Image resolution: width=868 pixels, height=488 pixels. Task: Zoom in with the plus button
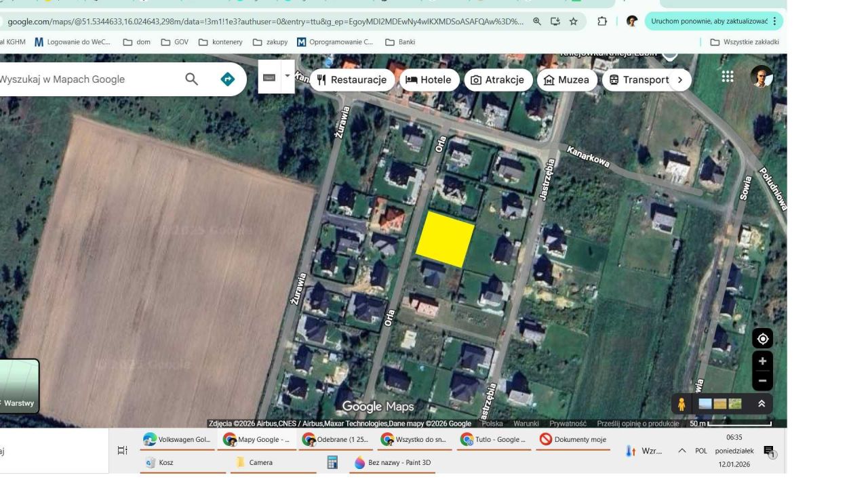tap(762, 361)
